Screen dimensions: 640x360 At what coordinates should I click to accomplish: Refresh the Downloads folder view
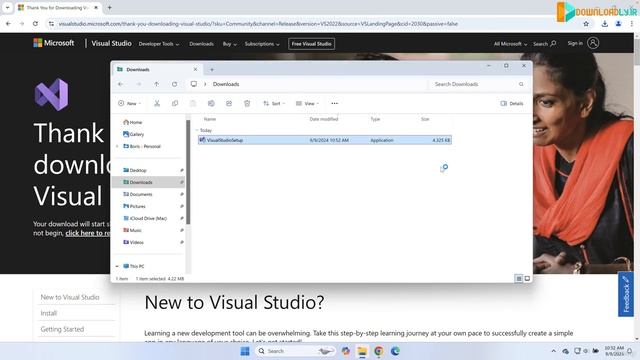(x=175, y=84)
